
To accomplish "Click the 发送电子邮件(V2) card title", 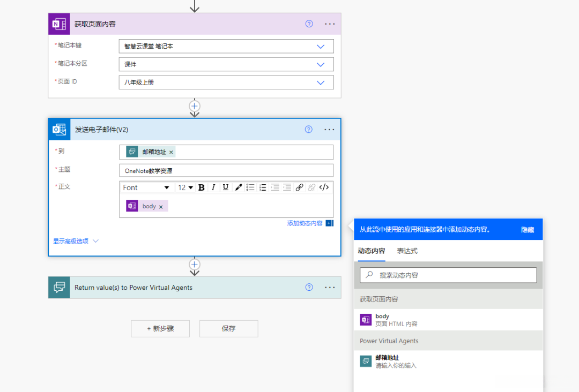I will coord(101,130).
